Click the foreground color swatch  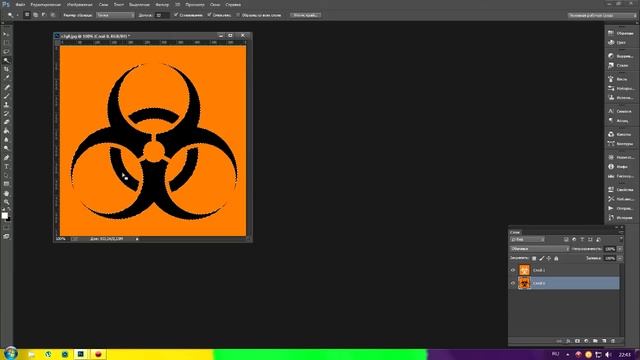pyautogui.click(x=4, y=215)
